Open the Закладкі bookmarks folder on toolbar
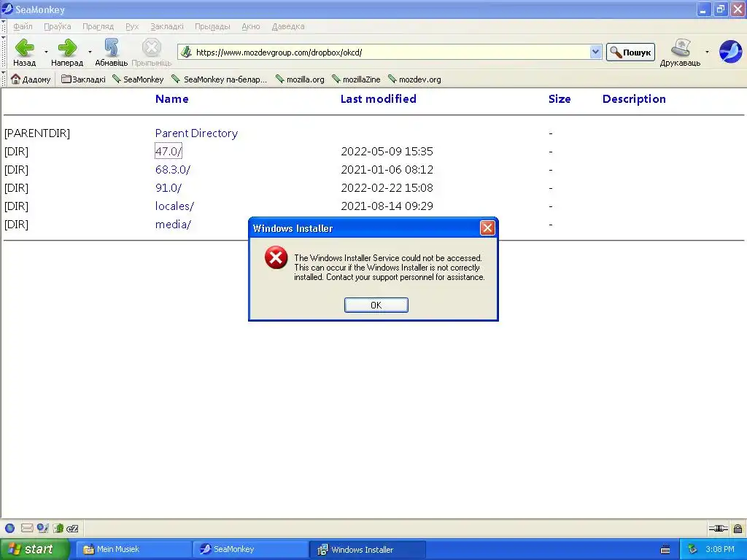Viewport: 747px width, 560px height. coord(83,79)
